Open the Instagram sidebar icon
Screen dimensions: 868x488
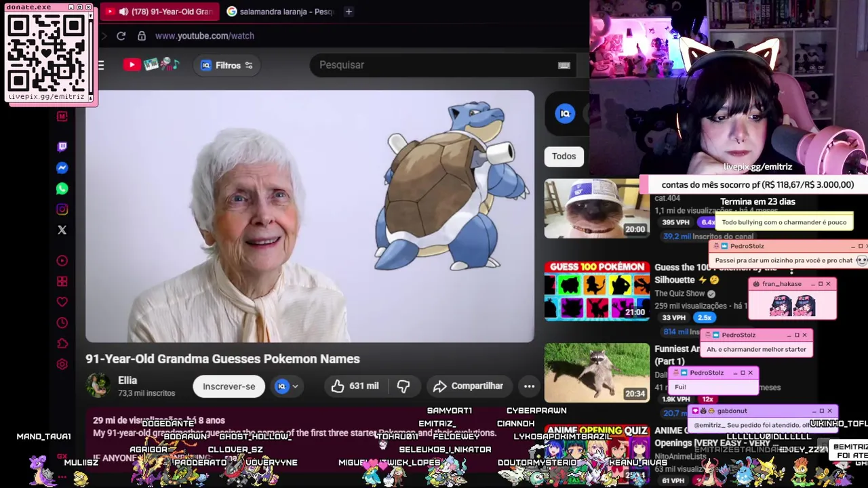point(62,209)
